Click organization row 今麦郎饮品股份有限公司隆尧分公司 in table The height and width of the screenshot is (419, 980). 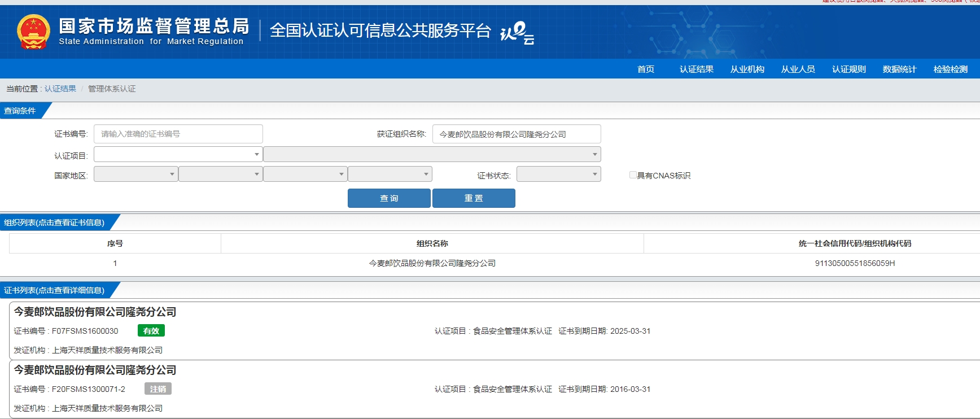click(432, 263)
